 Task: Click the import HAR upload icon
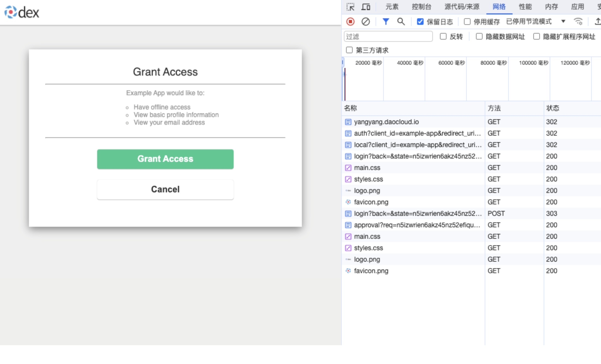(597, 22)
